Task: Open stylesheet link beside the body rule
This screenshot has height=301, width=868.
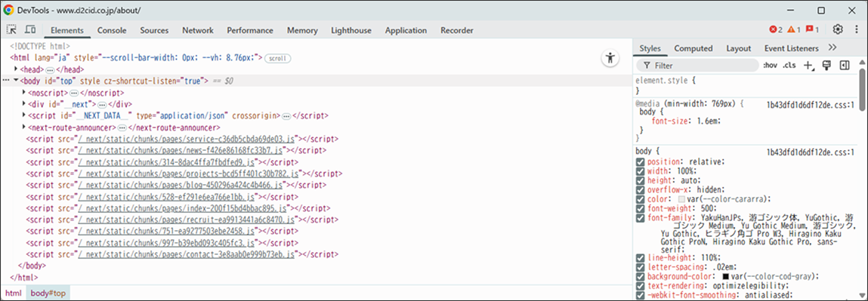Action: tap(811, 152)
